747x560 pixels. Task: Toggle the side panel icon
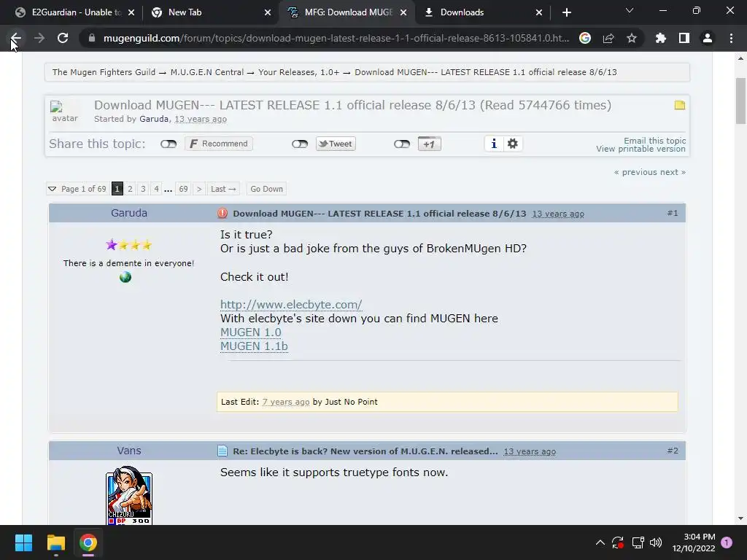click(684, 38)
